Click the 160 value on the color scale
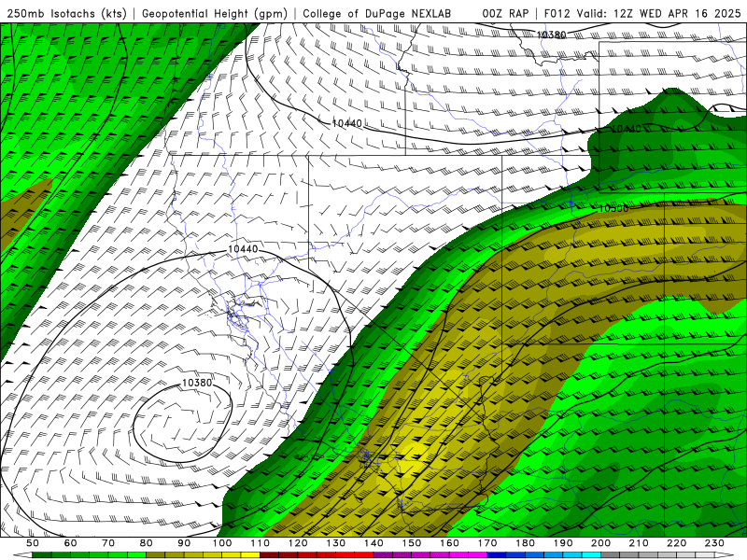The width and height of the screenshot is (747, 560). point(449,543)
